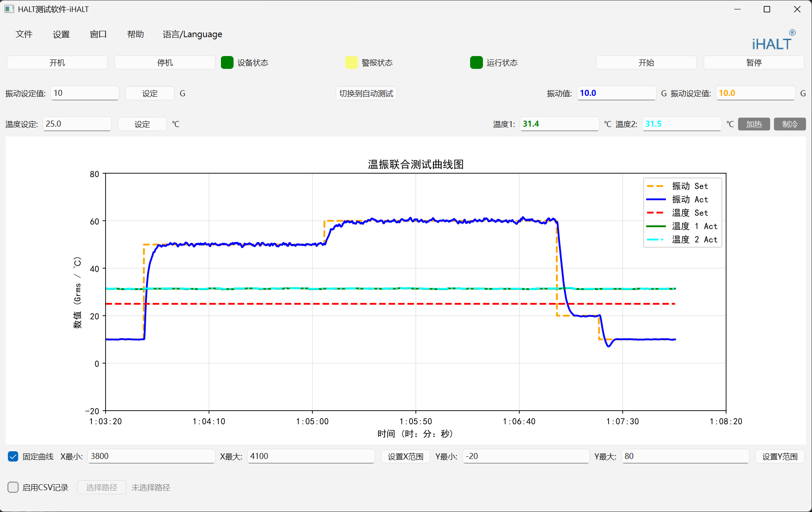Click the green 设备状态 status indicator
This screenshot has height=512, width=812.
point(227,62)
